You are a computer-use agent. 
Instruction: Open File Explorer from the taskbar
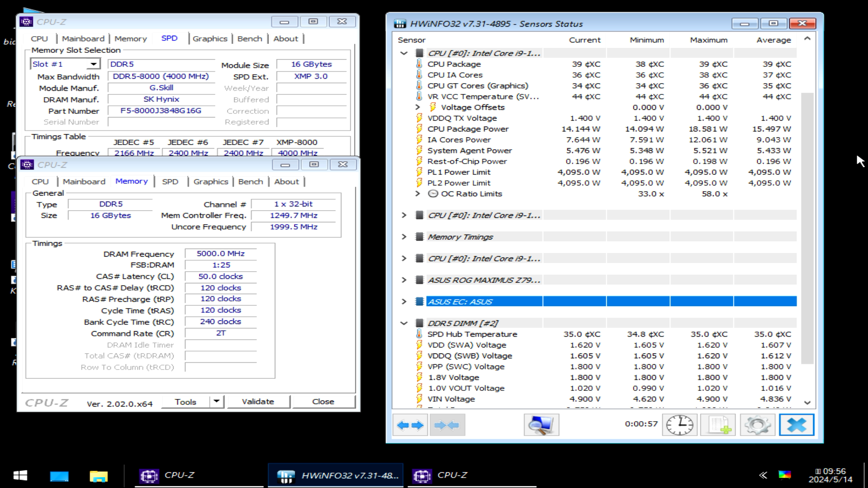click(98, 476)
